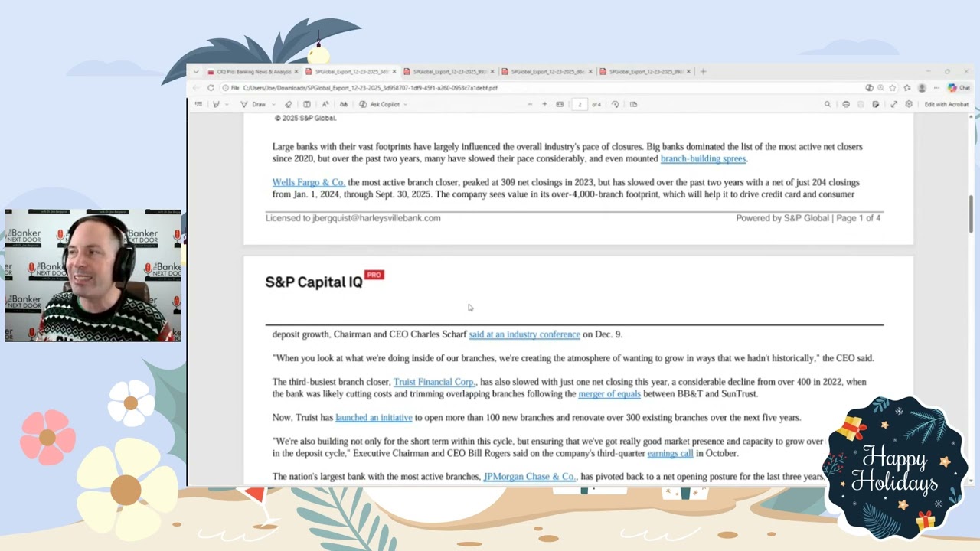Open the branch-building sprees link
980x551 pixels.
click(x=703, y=159)
